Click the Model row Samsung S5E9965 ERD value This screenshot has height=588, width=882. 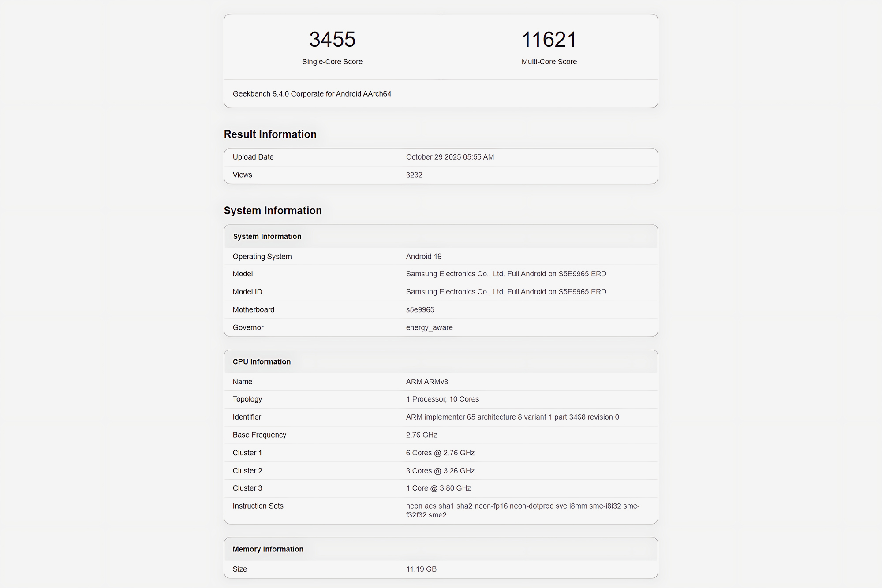point(506,274)
